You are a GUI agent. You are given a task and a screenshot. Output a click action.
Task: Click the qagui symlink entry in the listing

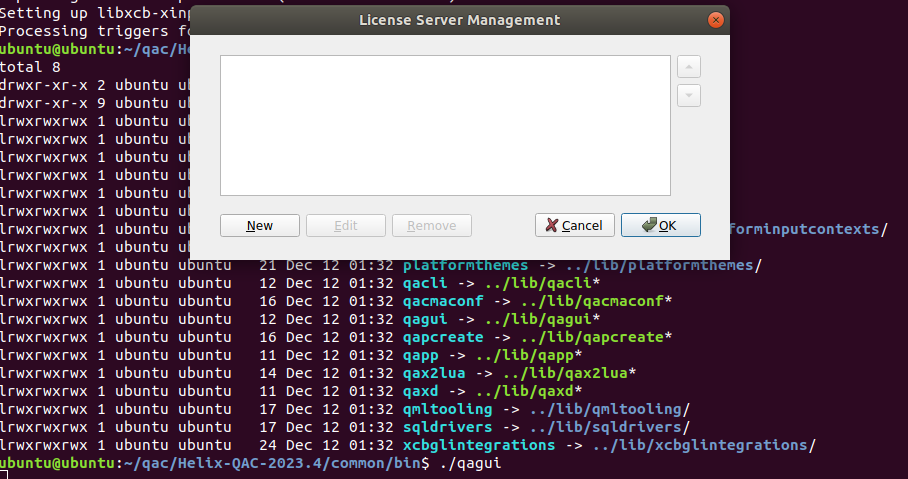(x=423, y=319)
